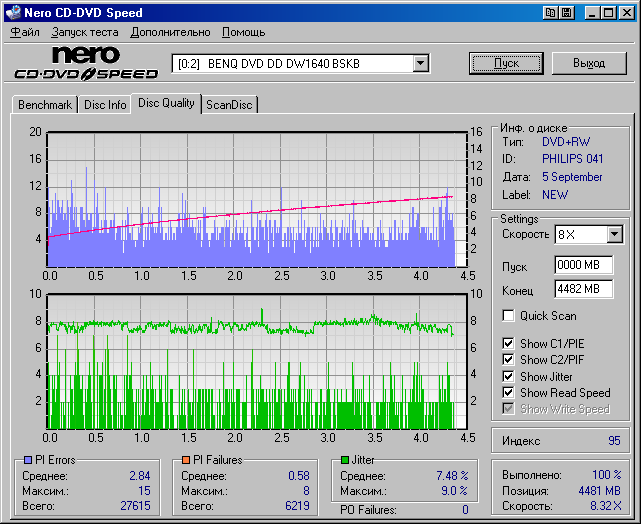Click the copy-to-clipboard icon in title bar

551,13
